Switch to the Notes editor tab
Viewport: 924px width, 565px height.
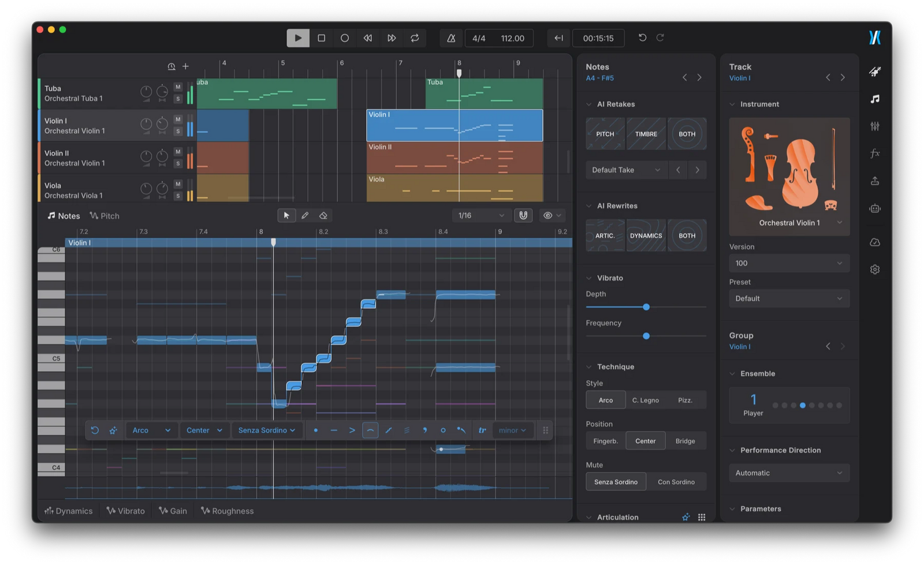click(64, 216)
